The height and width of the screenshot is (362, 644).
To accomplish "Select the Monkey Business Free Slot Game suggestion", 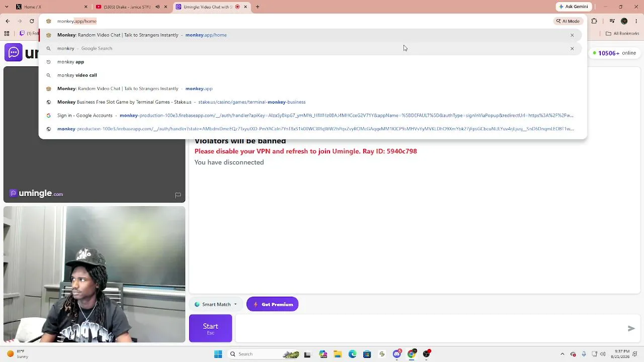I will point(310,102).
